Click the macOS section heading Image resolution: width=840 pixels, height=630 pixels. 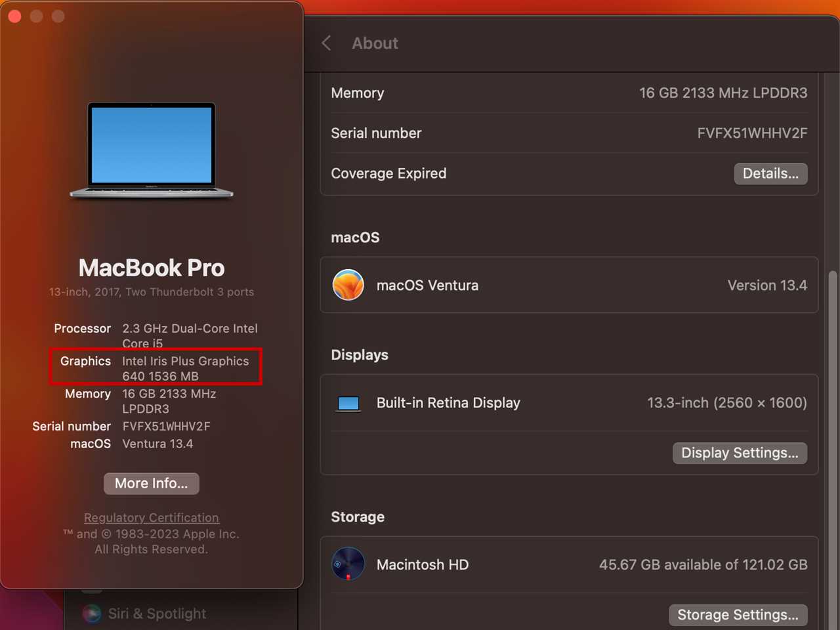coord(355,238)
